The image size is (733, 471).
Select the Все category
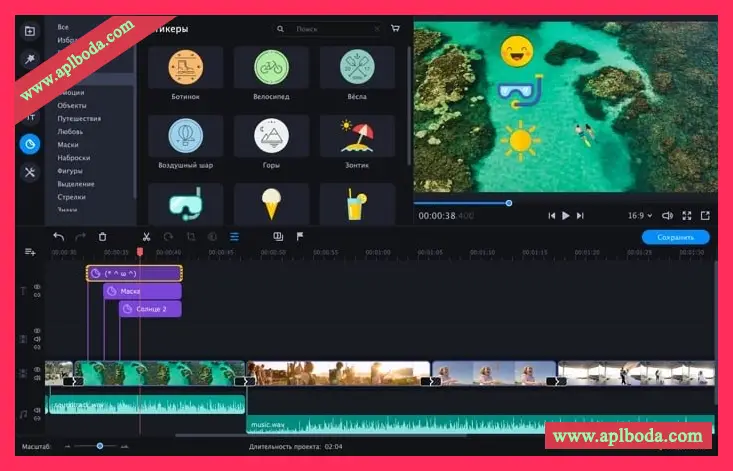pyautogui.click(x=63, y=27)
